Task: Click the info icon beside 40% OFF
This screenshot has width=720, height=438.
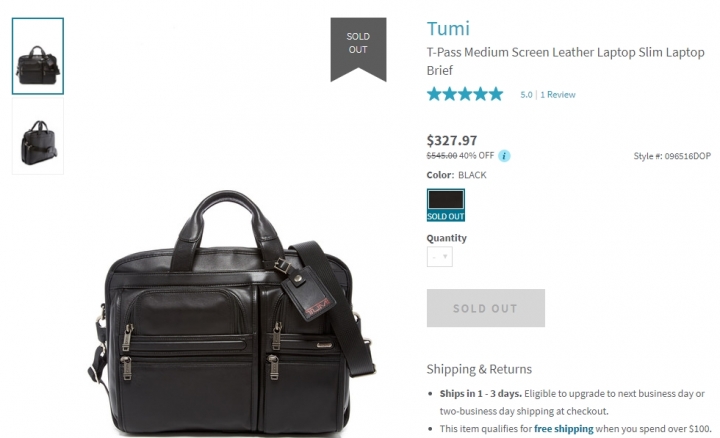Action: point(504,156)
